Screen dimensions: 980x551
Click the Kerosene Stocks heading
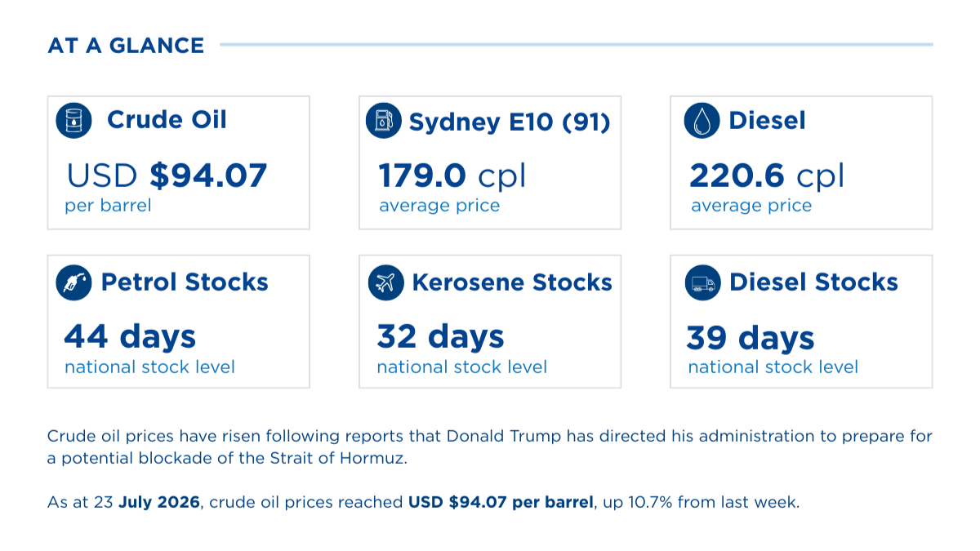point(512,282)
